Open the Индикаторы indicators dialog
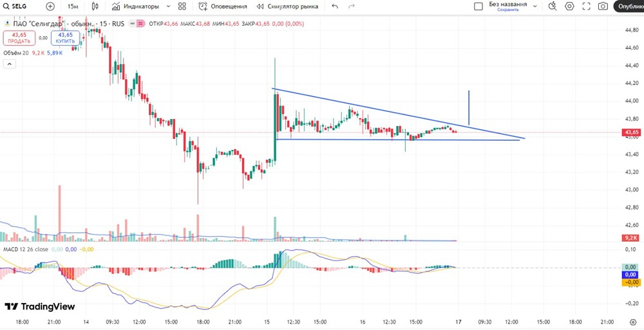Viewport: 644px width, 330px height. coord(135,6)
